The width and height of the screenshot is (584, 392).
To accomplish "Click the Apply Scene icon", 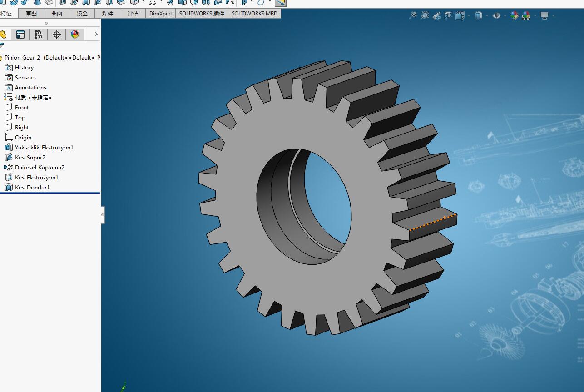I will 526,15.
